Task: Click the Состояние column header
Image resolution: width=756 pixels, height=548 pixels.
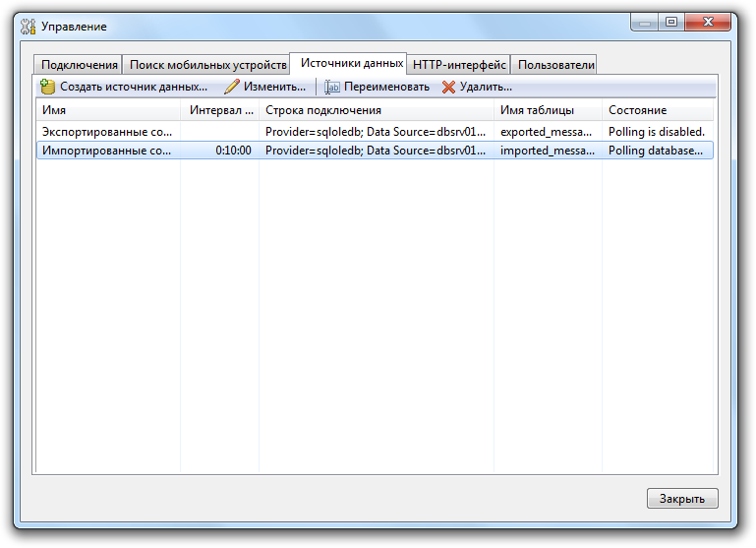Action: click(x=659, y=110)
